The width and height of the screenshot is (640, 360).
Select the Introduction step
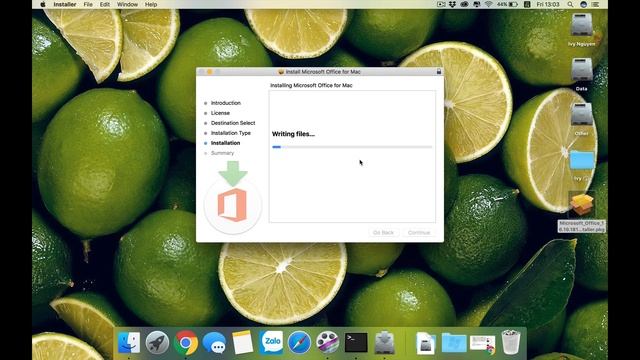[226, 103]
